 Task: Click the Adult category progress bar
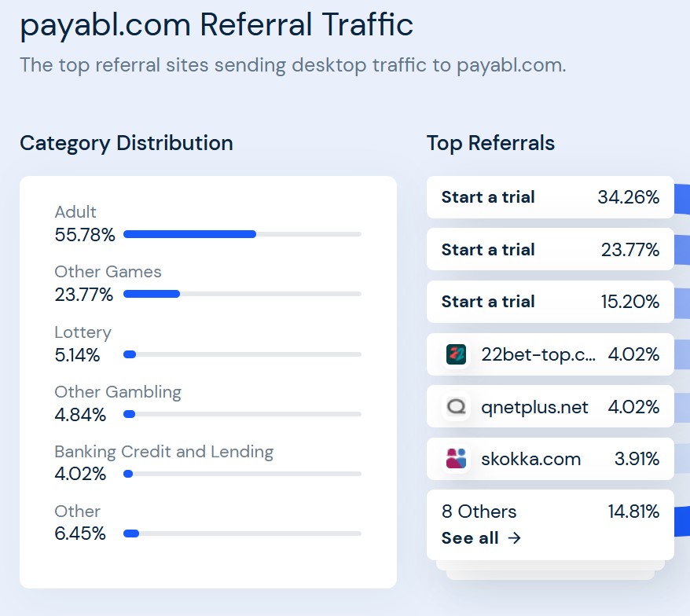[243, 234]
